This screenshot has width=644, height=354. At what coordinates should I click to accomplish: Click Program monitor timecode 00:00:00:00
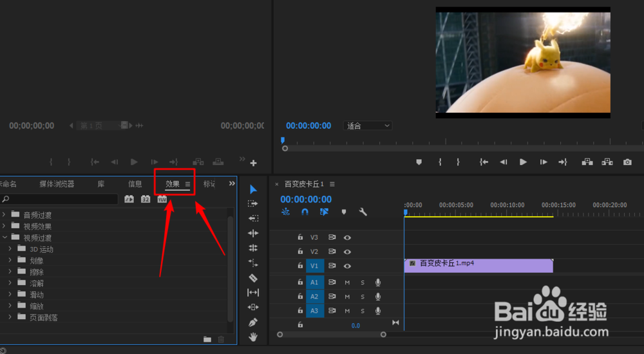308,126
